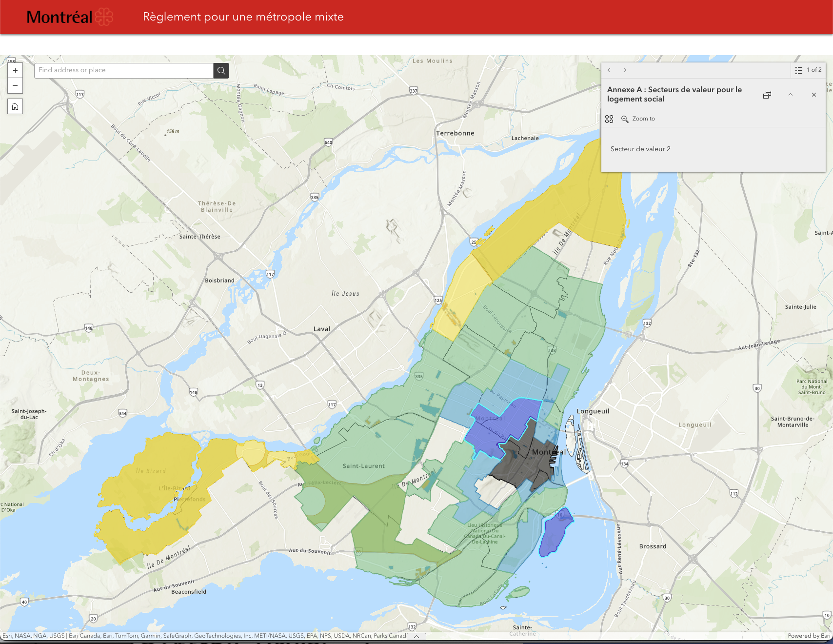Zoom in the map with plus button
This screenshot has width=833, height=644.
15,70
